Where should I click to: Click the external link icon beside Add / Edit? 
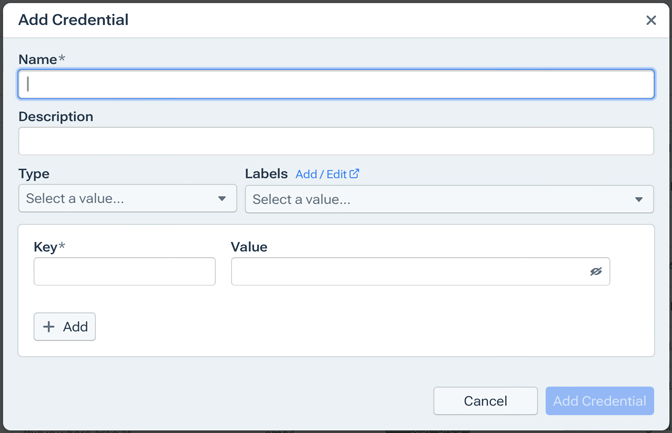pyautogui.click(x=354, y=173)
